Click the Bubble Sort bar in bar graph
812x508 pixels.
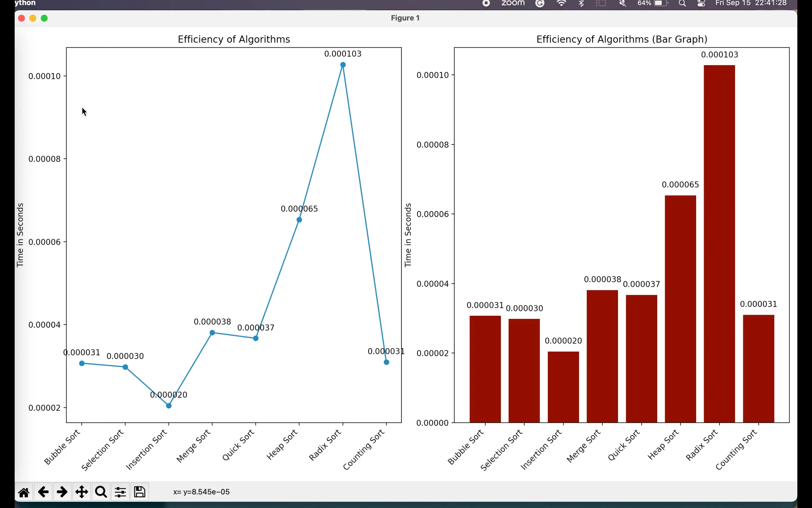pyautogui.click(x=485, y=369)
